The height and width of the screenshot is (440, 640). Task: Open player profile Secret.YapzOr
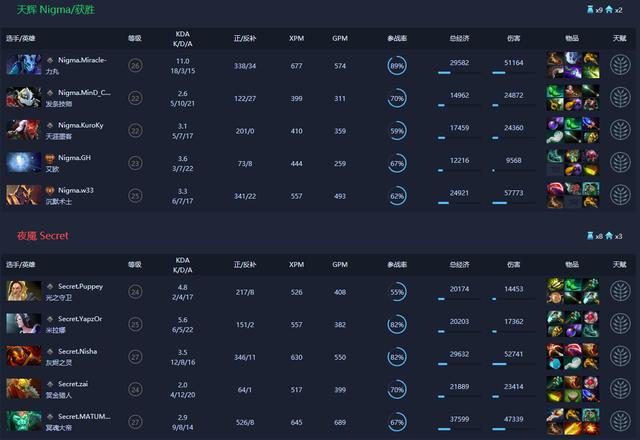pos(80,319)
